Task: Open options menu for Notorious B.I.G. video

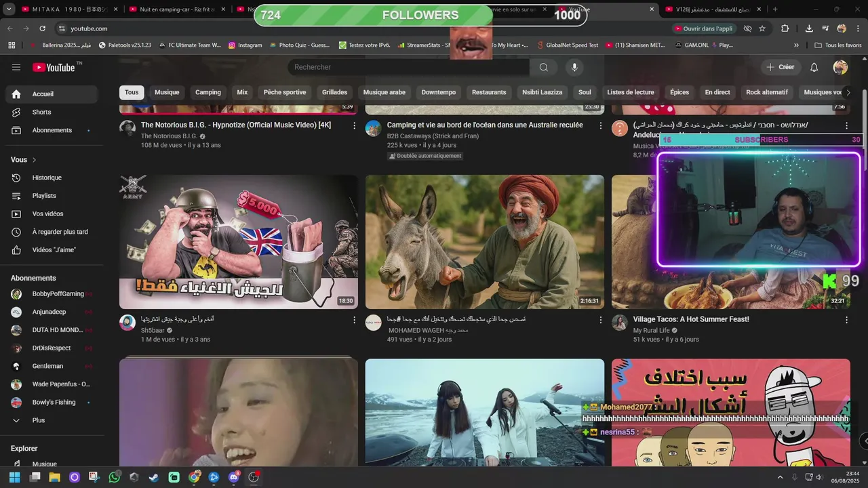Action: pos(354,125)
